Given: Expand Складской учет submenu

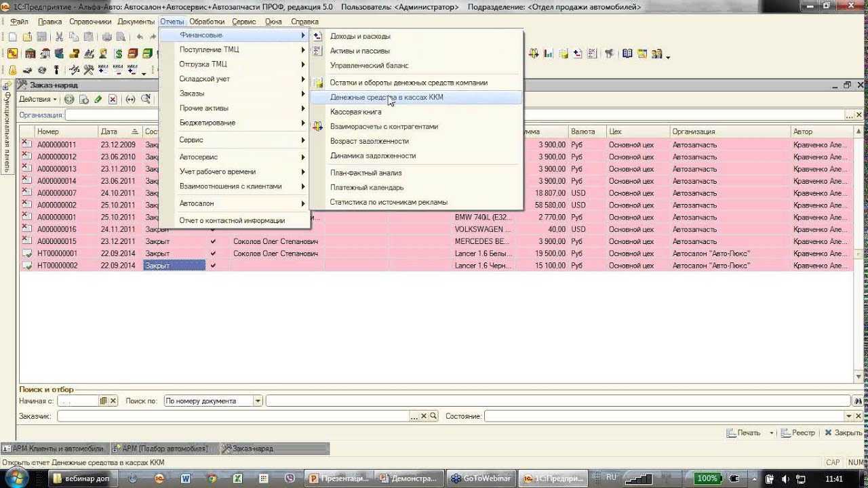Looking at the screenshot, I should 234,79.
